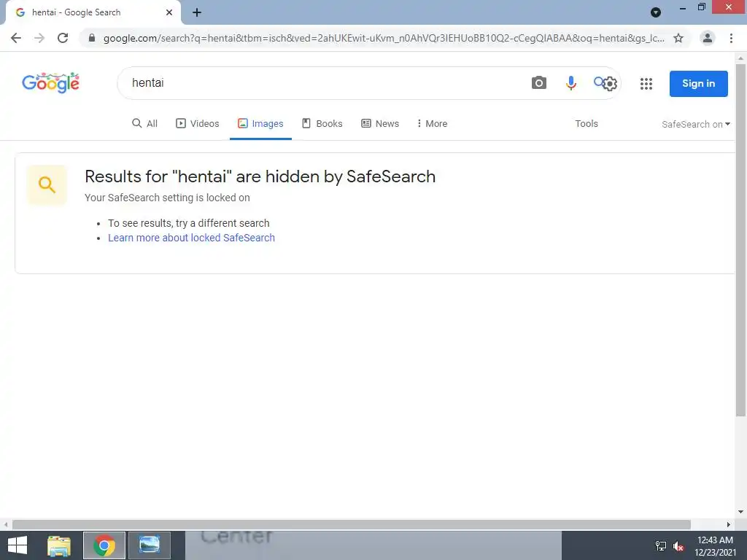Screen dimensions: 747x560
Task: Open the Windows Start menu
Action: 18,545
